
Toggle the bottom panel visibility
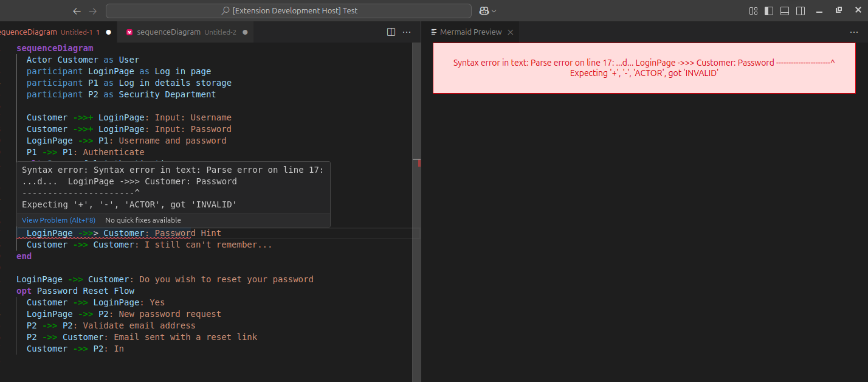point(785,10)
